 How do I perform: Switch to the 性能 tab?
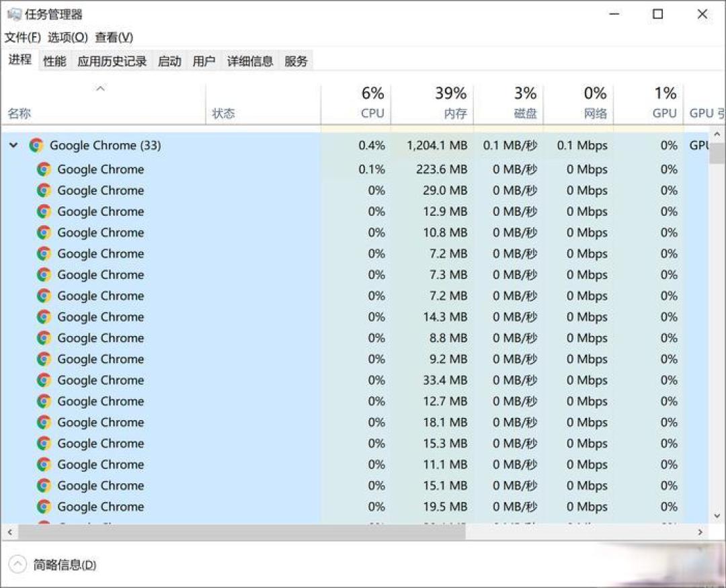54,61
